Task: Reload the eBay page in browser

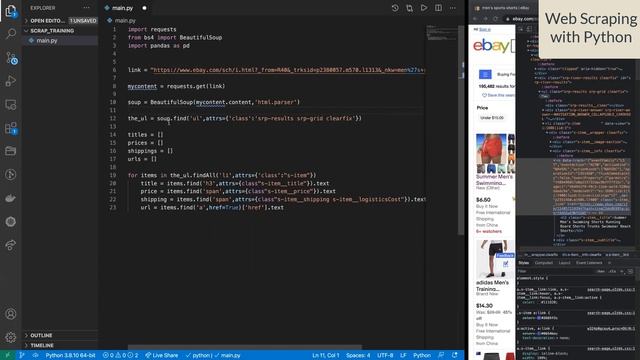Action: click(495, 19)
